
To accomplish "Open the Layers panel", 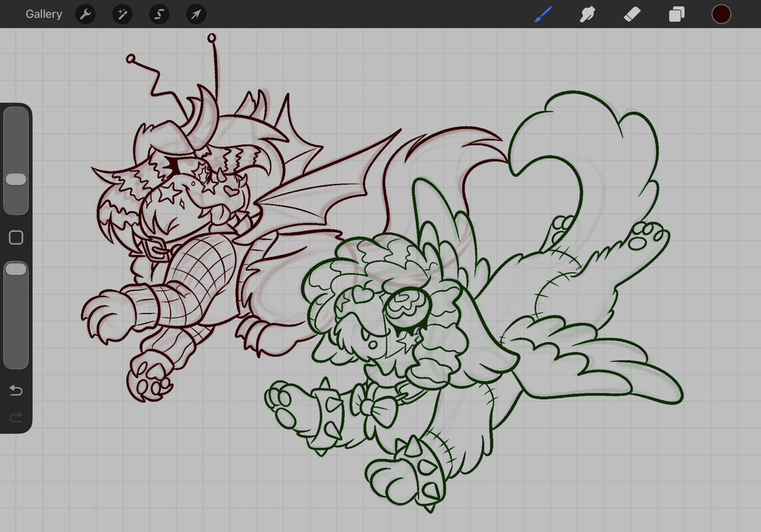I will coord(677,14).
